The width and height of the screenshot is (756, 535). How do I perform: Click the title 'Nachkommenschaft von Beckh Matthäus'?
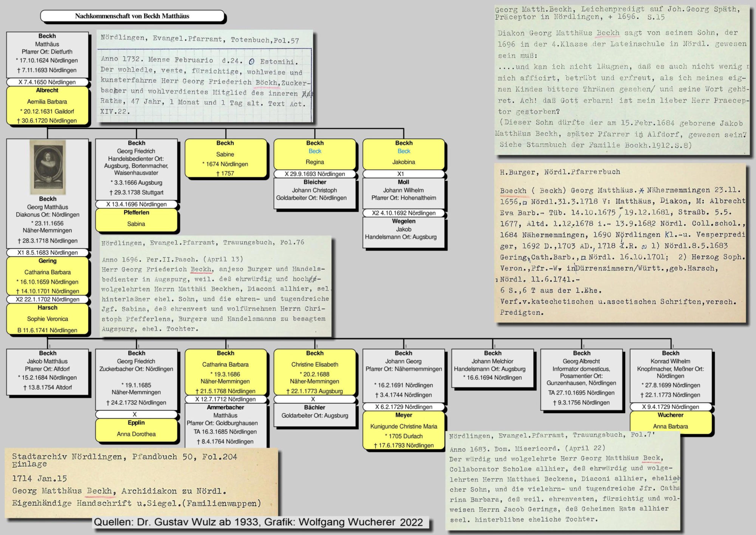[132, 16]
